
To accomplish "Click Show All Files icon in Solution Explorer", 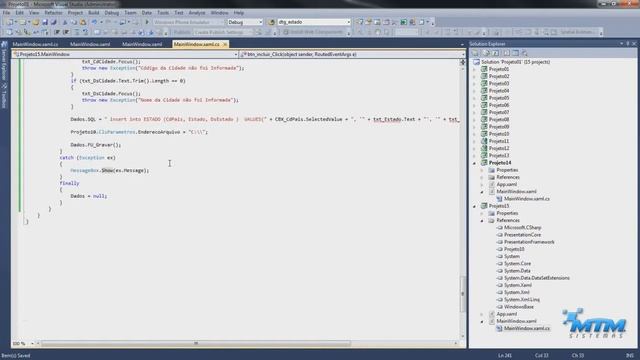I will pos(486,53).
